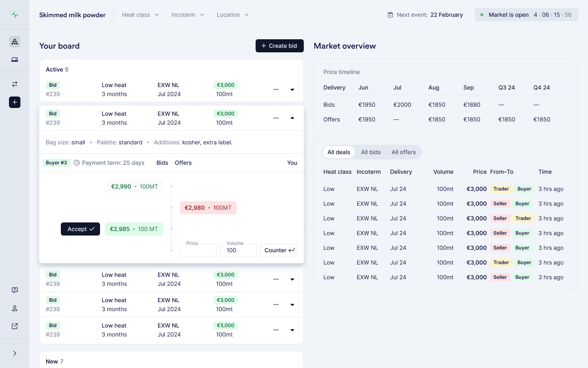Collapse the expanded bid #239 row
This screenshot has width=588, height=368.
292,118
